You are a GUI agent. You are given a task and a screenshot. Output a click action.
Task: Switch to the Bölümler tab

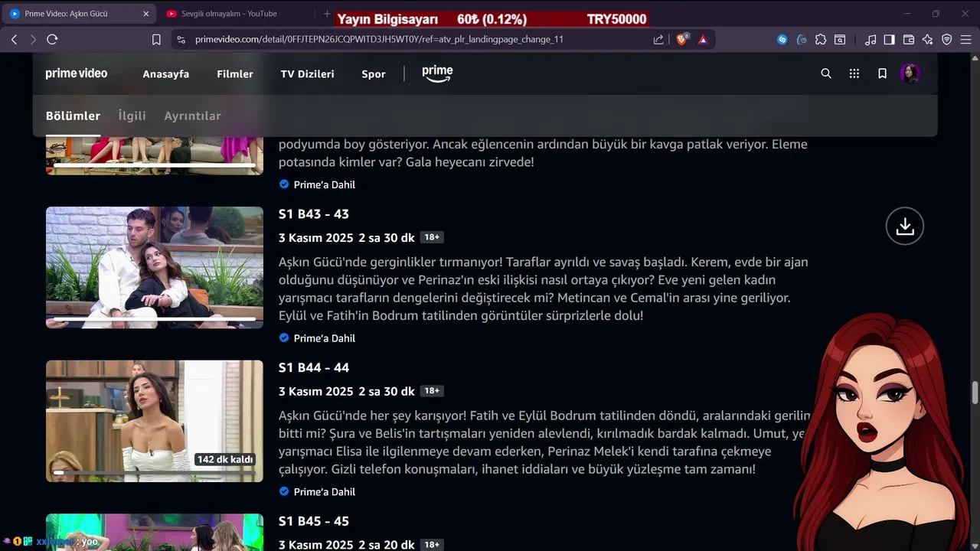click(73, 116)
